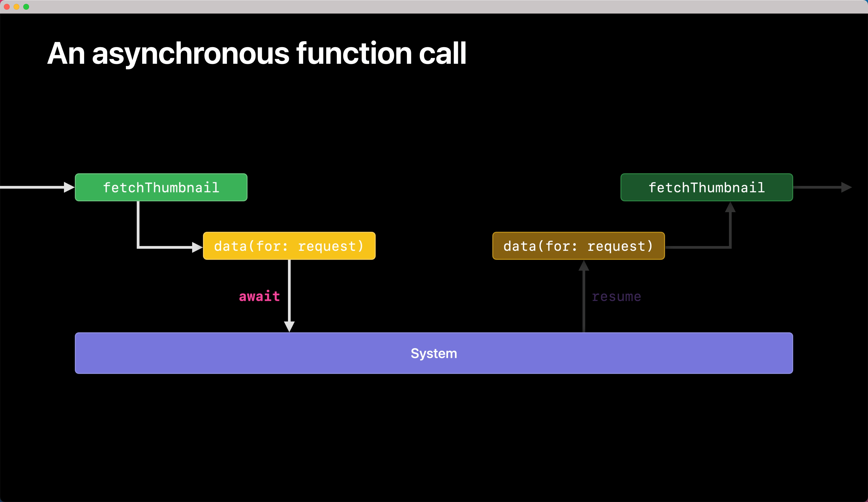Viewport: 868px width, 502px height.
Task: Click the dim resume label
Action: coord(617,297)
